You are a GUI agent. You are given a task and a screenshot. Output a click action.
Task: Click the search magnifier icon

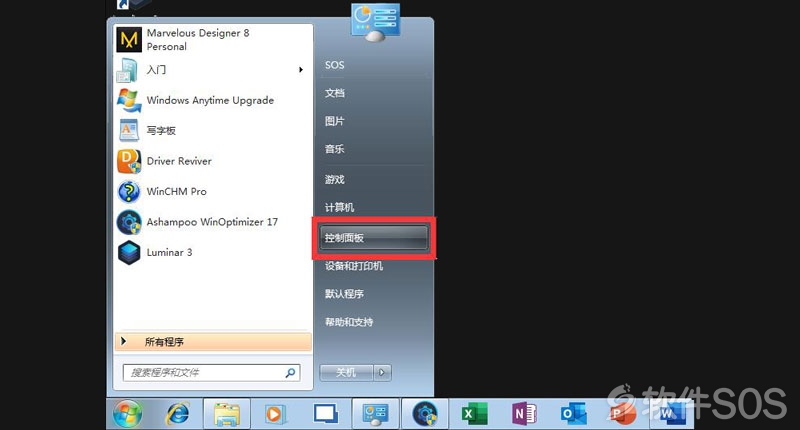[x=290, y=373]
